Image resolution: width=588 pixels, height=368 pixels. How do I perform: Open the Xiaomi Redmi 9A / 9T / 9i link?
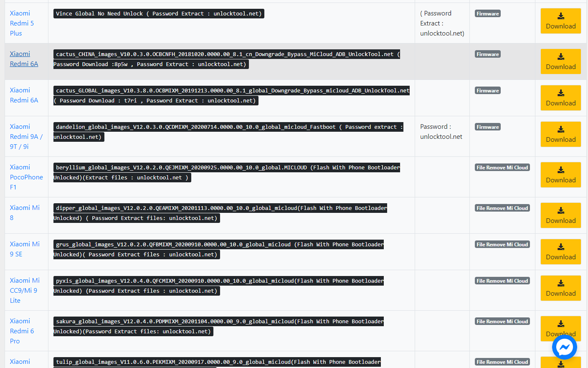pyautogui.click(x=26, y=137)
